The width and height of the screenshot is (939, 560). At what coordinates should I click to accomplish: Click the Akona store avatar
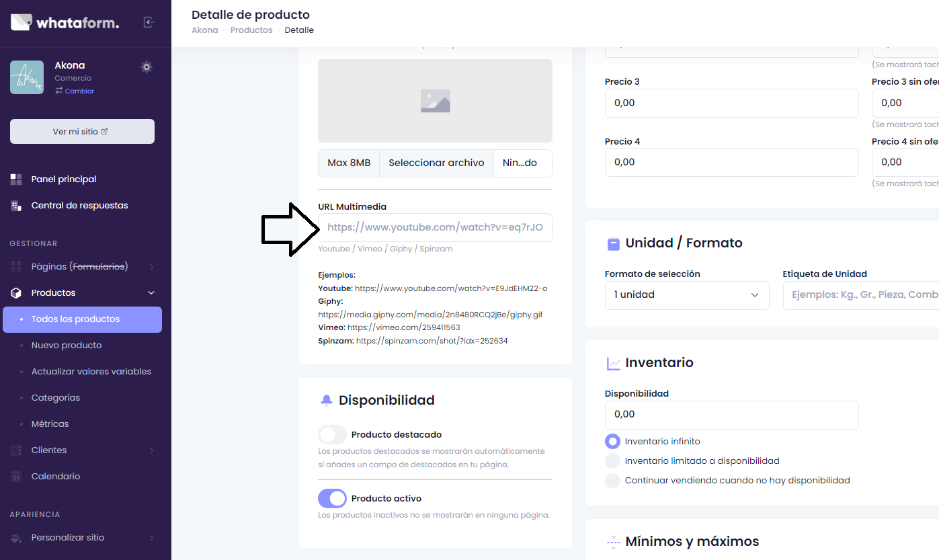(27, 77)
